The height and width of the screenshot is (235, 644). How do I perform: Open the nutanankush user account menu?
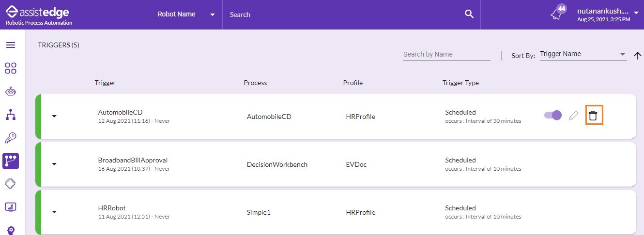[608, 15]
